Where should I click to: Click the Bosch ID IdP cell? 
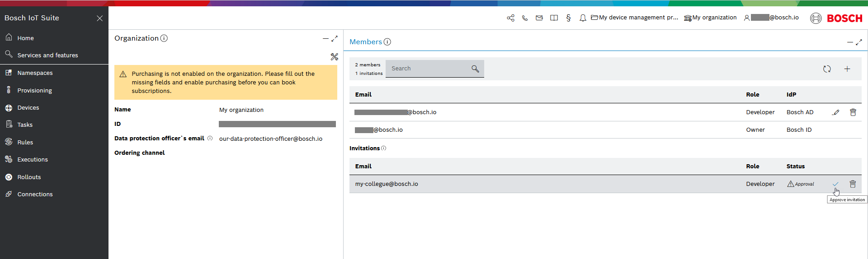(799, 130)
